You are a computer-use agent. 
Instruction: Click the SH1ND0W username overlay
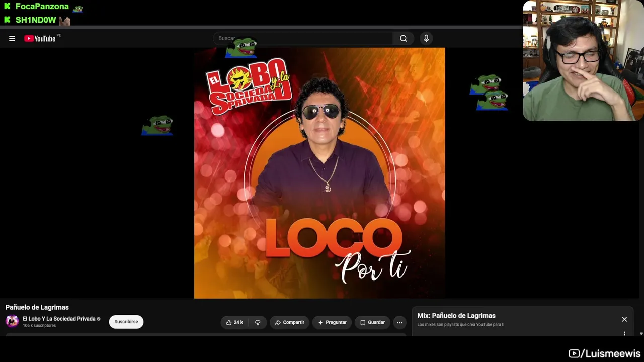tap(36, 20)
